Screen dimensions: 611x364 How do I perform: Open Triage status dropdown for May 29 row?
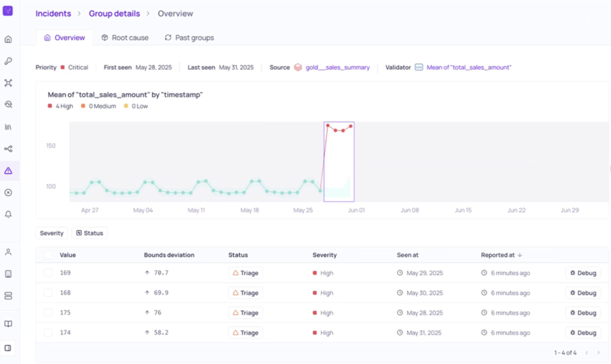click(x=245, y=273)
